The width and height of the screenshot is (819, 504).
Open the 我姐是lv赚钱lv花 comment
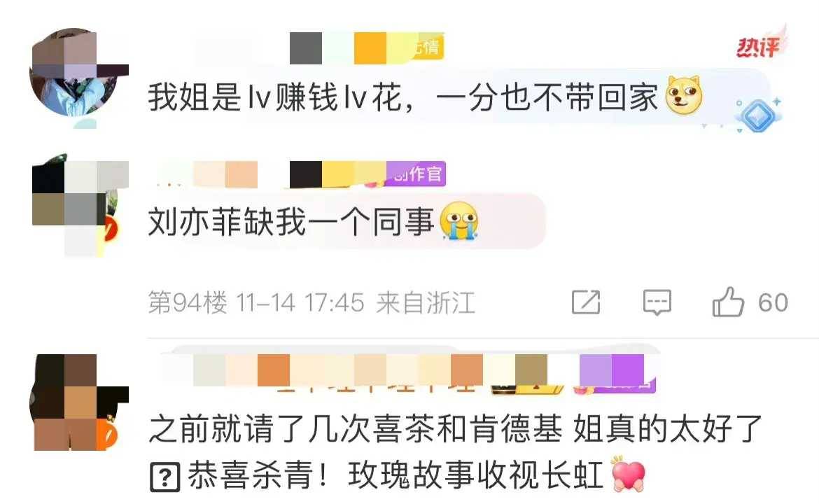click(x=403, y=97)
